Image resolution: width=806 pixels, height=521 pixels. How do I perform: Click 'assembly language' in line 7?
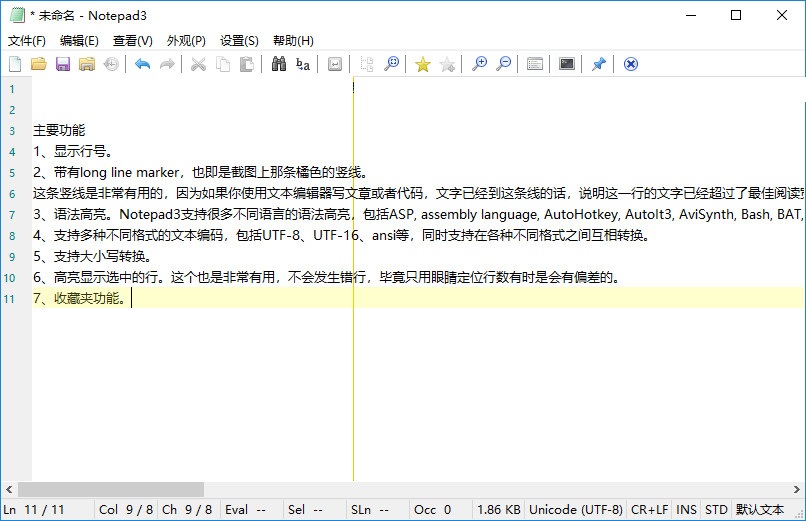tap(479, 214)
